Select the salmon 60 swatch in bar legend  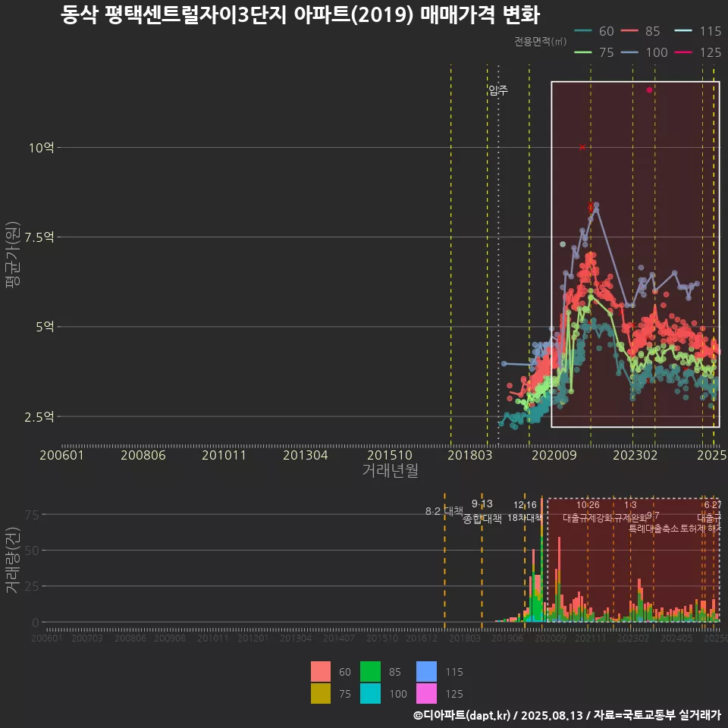[321, 671]
